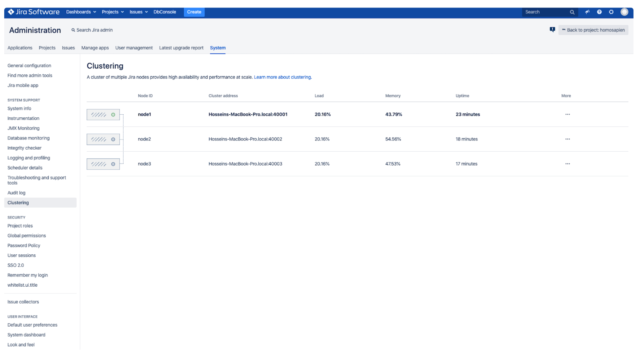Open the Audit log
The height and width of the screenshot is (364, 636).
pos(16,193)
